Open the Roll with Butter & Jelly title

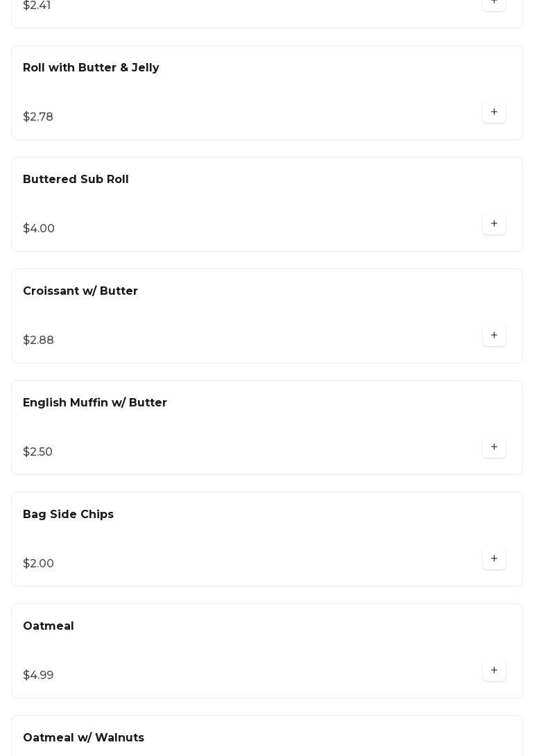tap(91, 67)
